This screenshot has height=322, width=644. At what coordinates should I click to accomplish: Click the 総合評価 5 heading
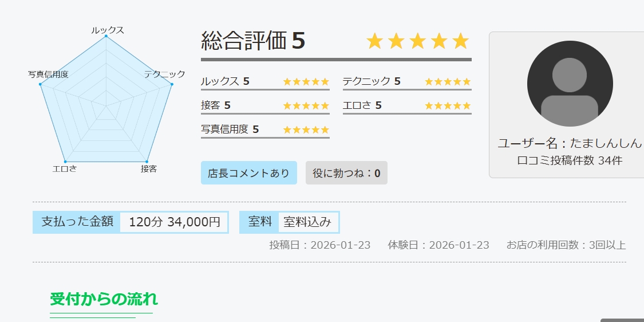pos(254,41)
